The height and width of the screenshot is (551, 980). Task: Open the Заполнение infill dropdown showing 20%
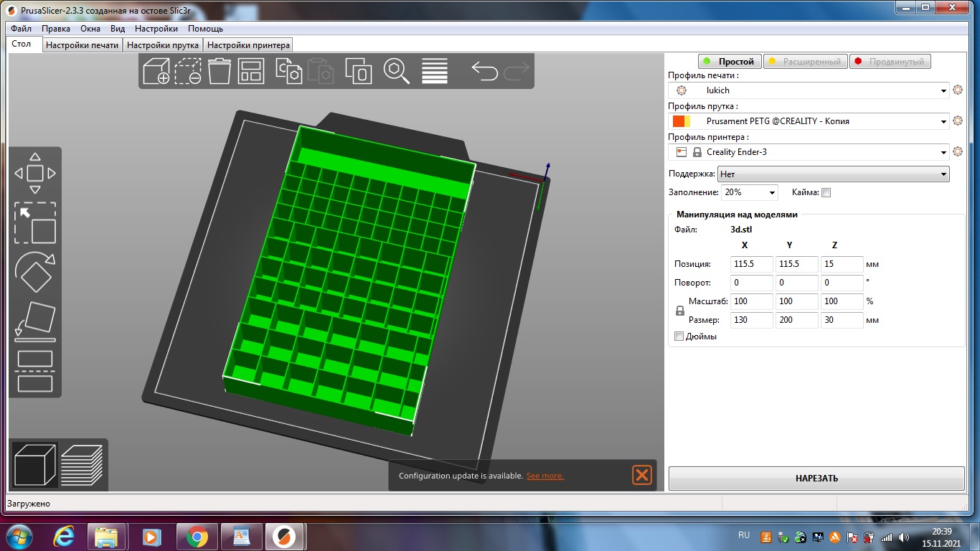[749, 192]
